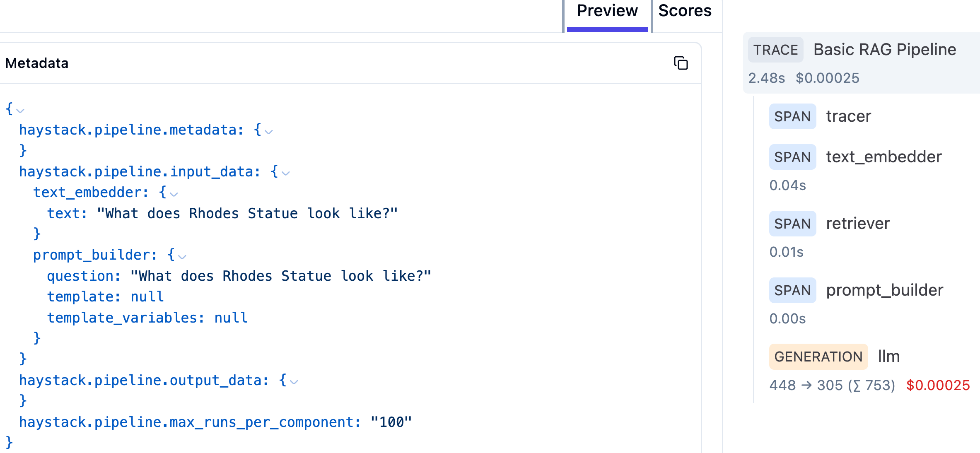Select the Basic RAG Pipeline trace
Screen dimensions: 980x453
884,50
